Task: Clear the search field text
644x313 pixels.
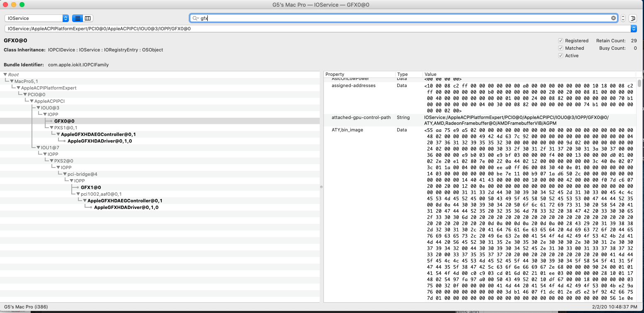Action: click(613, 18)
